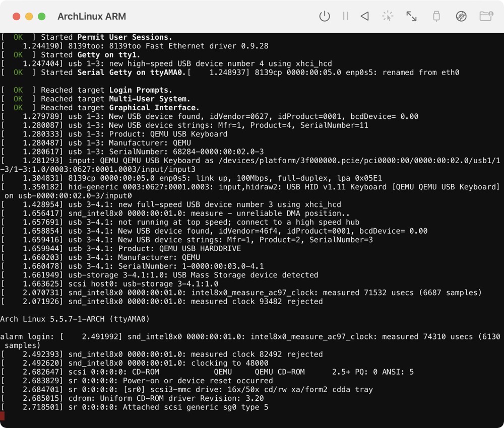
Task: Toggle mouse cursor capture
Action: point(387,16)
